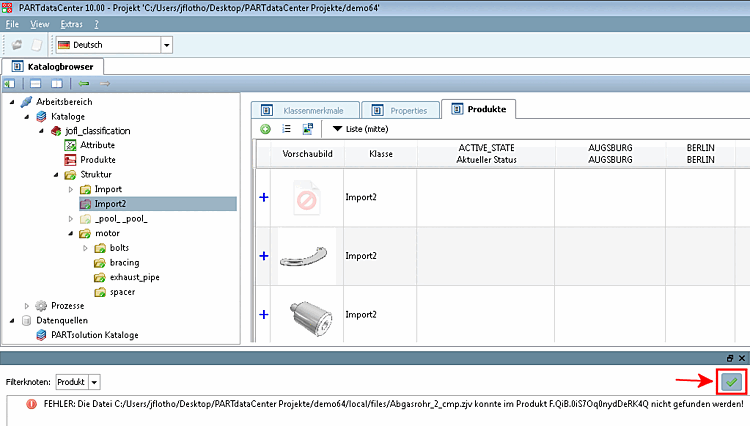Click the numbered list icon in Produkte toolbar
This screenshot has width=750, height=426.
click(x=287, y=129)
